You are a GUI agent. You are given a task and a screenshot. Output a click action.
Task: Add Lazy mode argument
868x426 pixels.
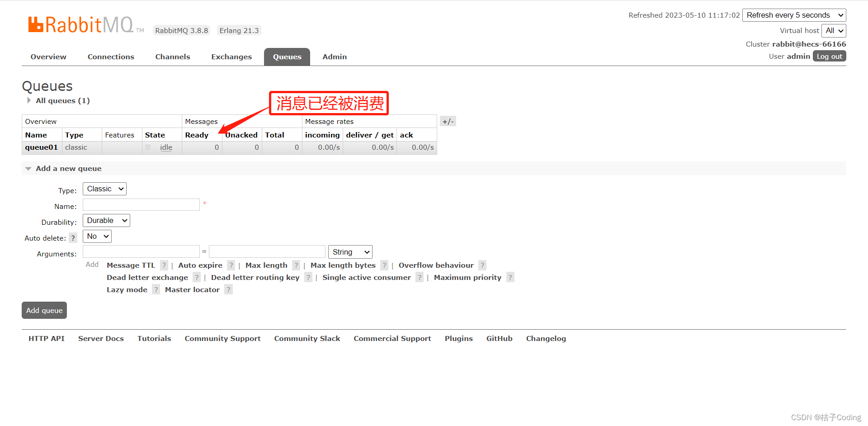[x=127, y=290]
